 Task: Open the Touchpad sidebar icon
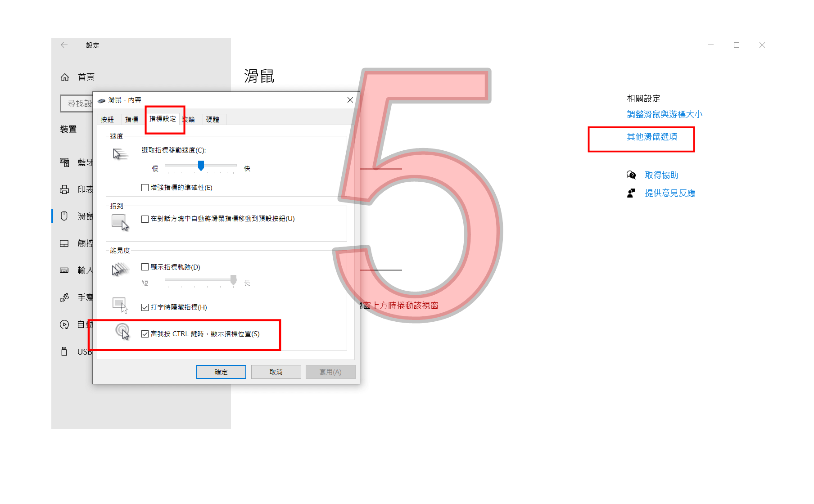point(64,243)
